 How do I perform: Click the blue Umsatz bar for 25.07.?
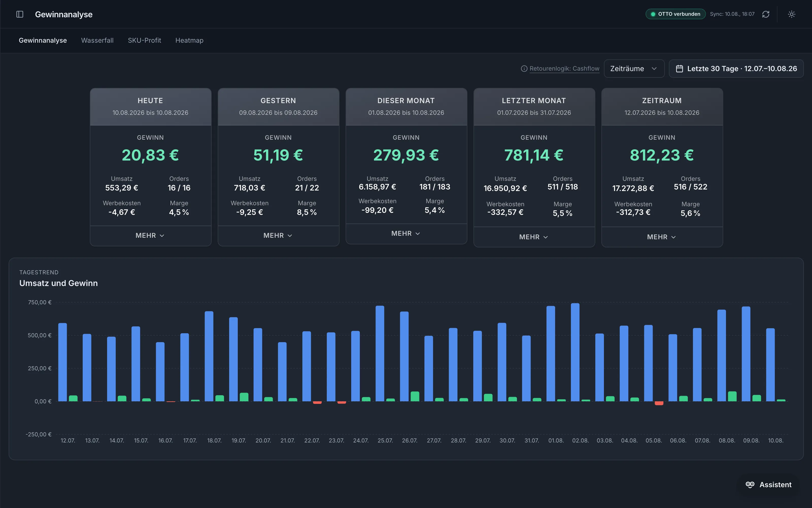(380, 354)
